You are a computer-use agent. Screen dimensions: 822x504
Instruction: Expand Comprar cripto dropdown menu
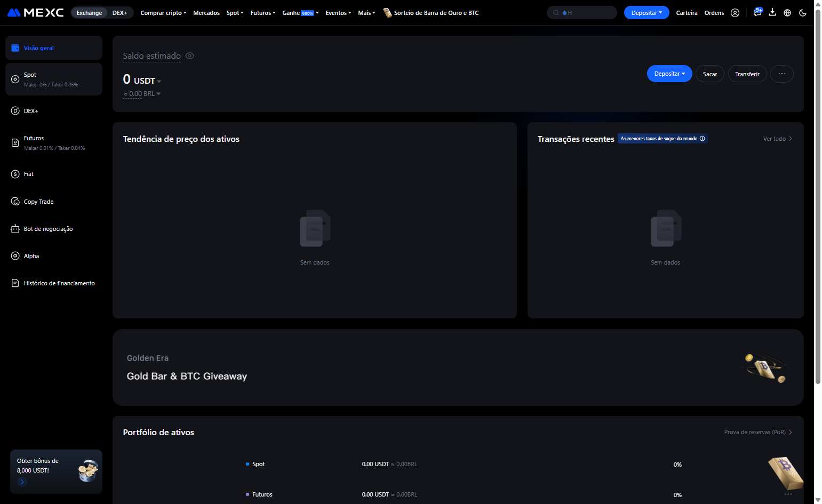point(163,13)
